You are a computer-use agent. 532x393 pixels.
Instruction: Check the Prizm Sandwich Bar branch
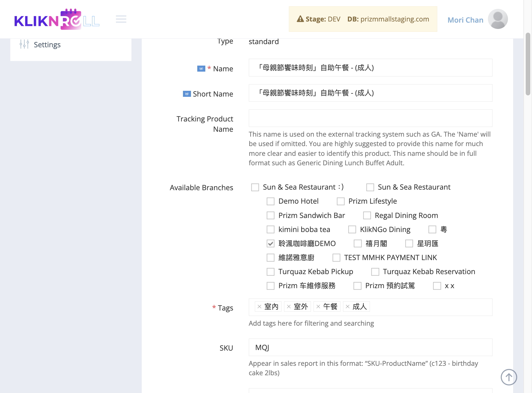(271, 215)
